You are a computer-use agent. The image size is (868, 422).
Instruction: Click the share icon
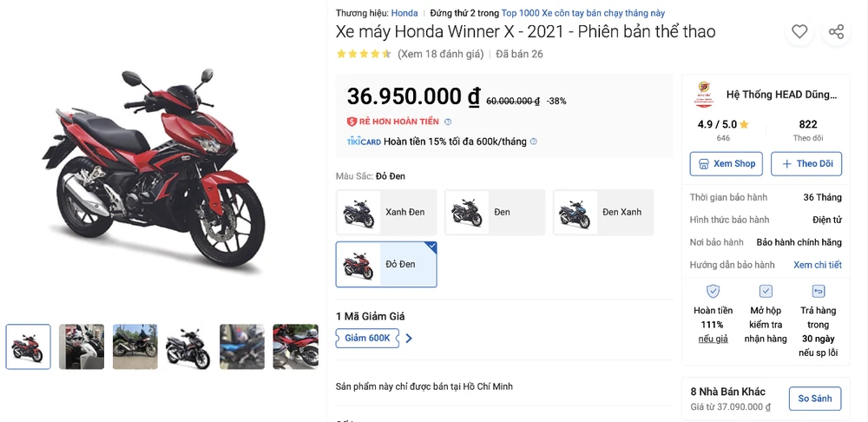point(836,32)
